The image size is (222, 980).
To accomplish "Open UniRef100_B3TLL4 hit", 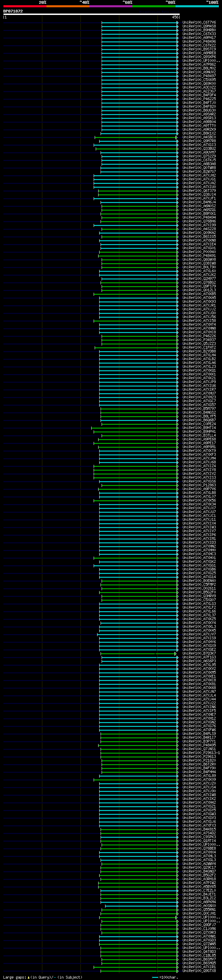I will tap(199, 435).
